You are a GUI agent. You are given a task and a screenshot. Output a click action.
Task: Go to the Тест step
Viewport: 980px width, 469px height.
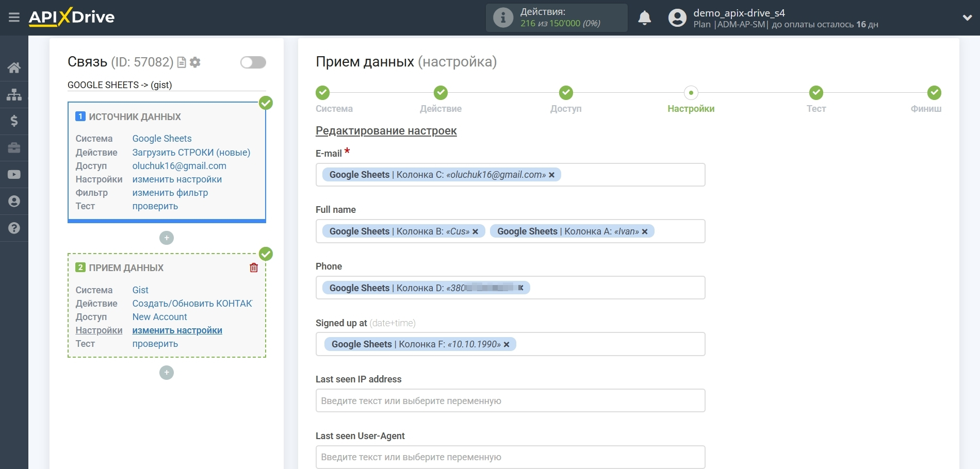tap(816, 93)
